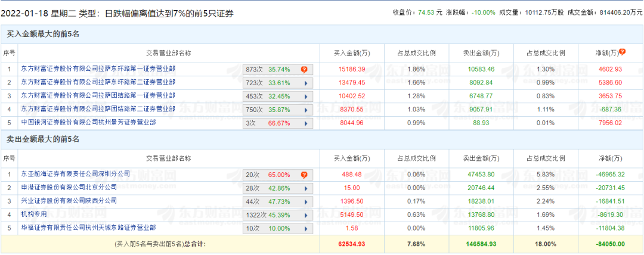The height and width of the screenshot is (255, 644).
Task: Expand the 723次 33.61% history arrow
Action: [x=305, y=83]
